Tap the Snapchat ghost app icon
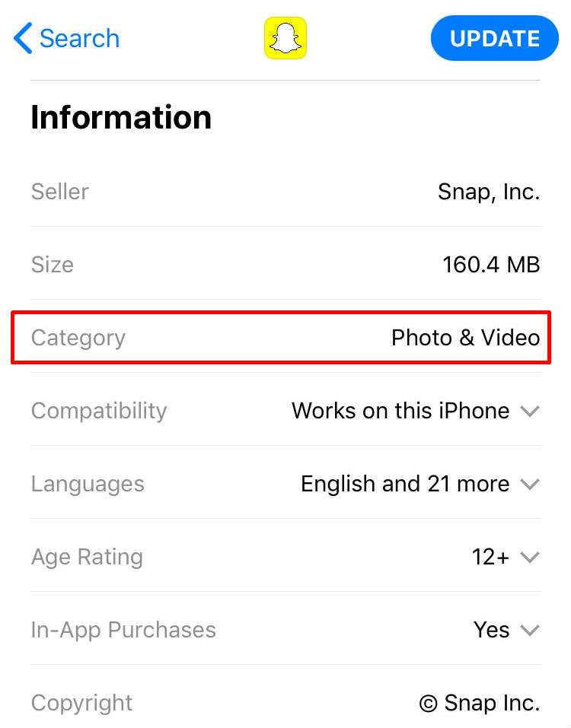 [x=285, y=38]
